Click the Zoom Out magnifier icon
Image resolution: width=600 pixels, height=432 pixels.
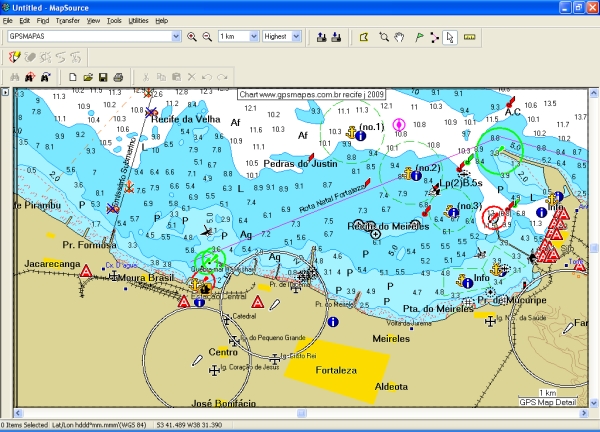click(x=207, y=37)
